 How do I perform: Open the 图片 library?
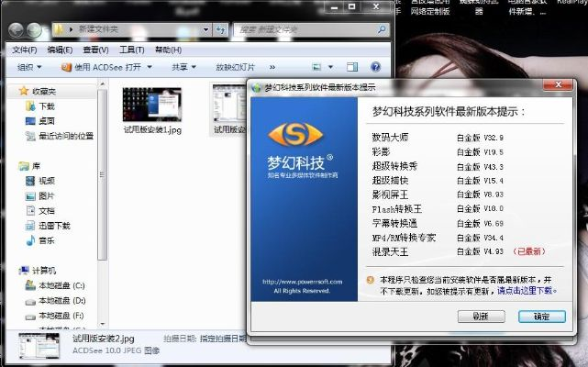(x=47, y=195)
